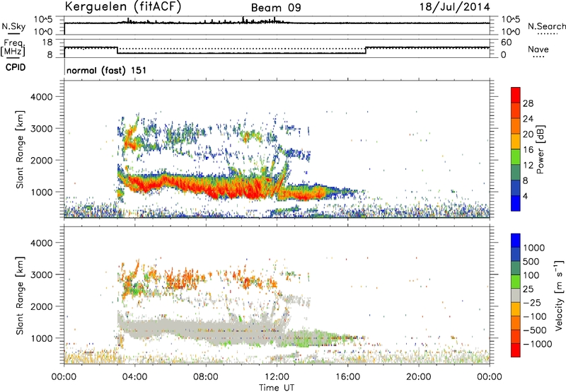Click the red bottom of velocity colorbar

pos(516,350)
